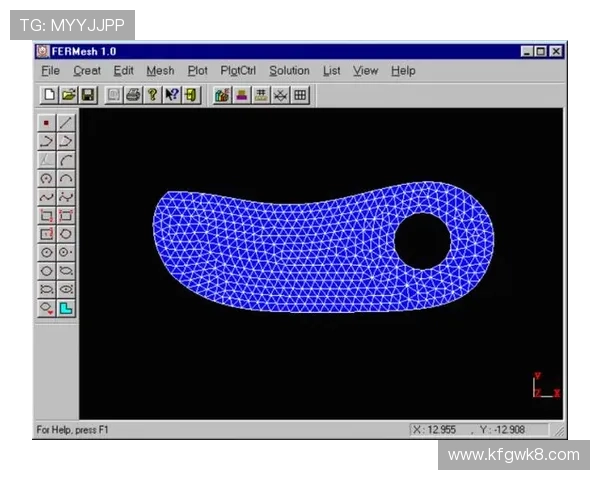Screen dimensions: 600x480
Task: Select the circle with center dot tool
Action: click(46, 252)
